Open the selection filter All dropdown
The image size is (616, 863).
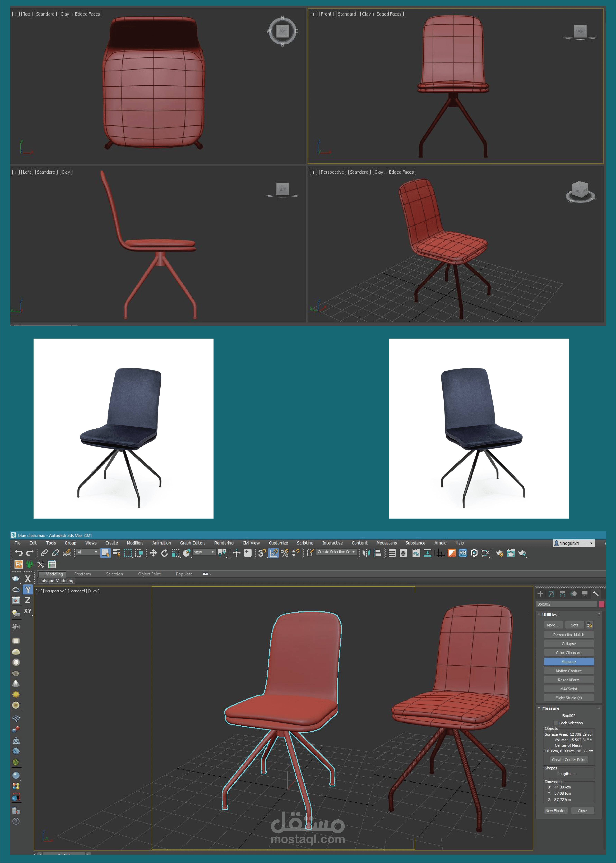click(x=87, y=552)
